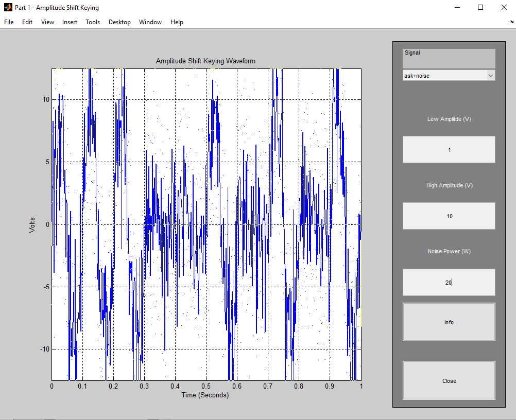516x420 pixels.
Task: Open the Window menu
Action: coord(150,22)
